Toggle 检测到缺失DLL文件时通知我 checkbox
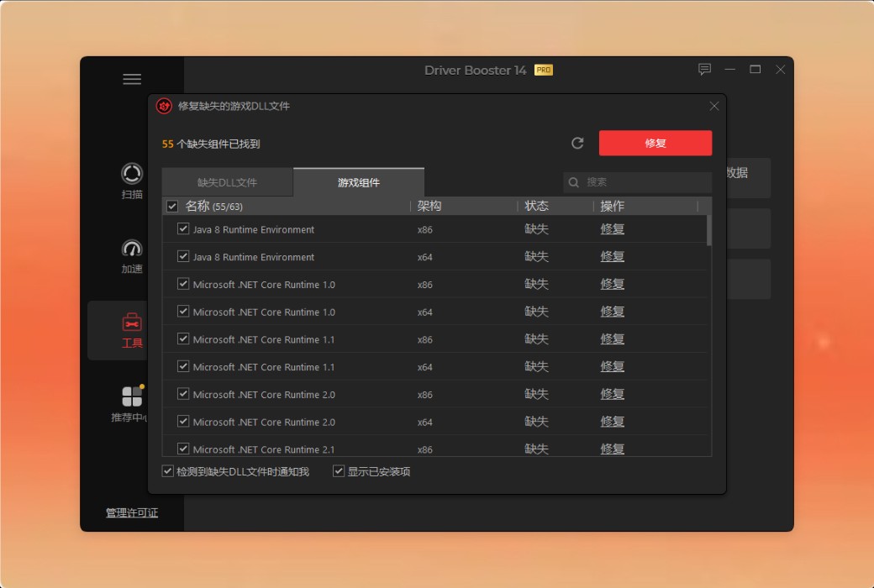The height and width of the screenshot is (588, 874). 167,471
